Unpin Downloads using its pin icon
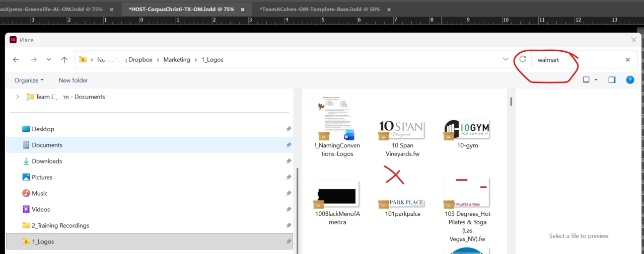The height and width of the screenshot is (254, 644). (x=289, y=161)
